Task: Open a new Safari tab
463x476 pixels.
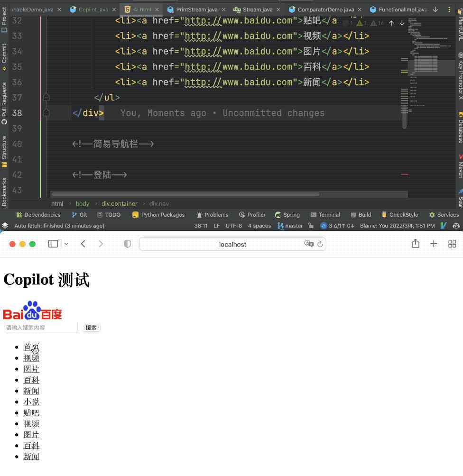Action: click(x=434, y=244)
